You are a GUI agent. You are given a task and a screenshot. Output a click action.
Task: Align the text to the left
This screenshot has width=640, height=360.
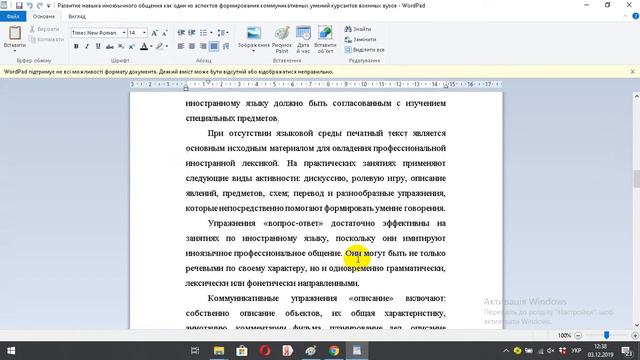(x=181, y=47)
